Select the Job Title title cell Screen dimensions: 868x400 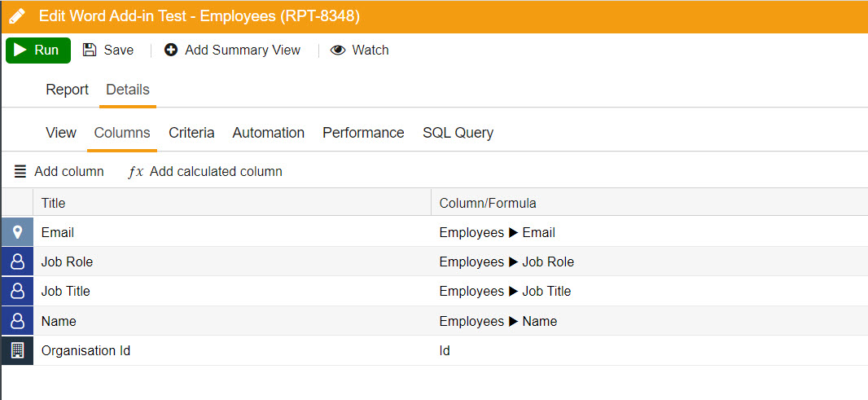click(232, 292)
